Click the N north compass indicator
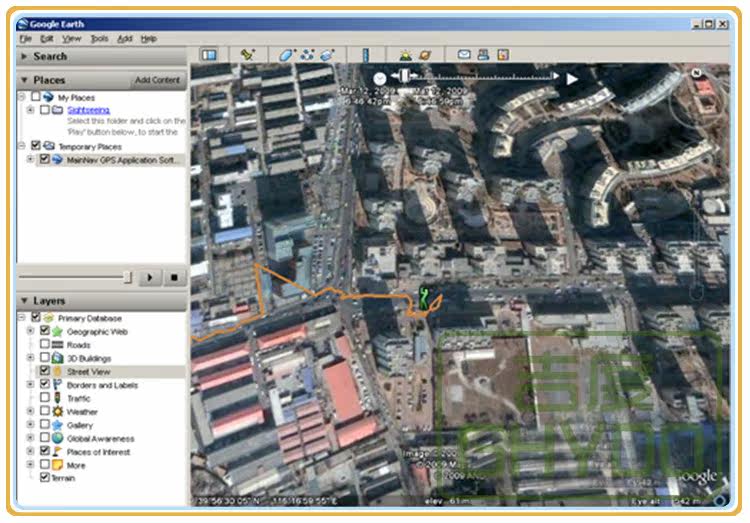The image size is (750, 523). (697, 73)
